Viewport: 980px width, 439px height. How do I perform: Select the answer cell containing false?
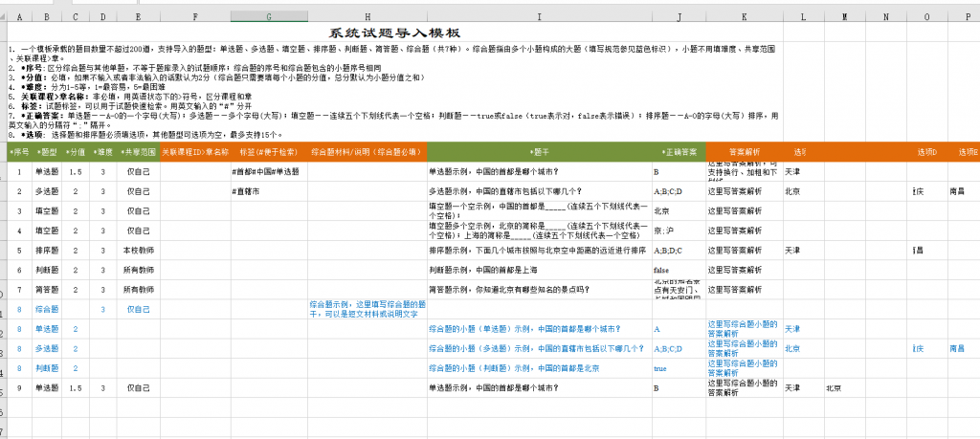click(679, 270)
